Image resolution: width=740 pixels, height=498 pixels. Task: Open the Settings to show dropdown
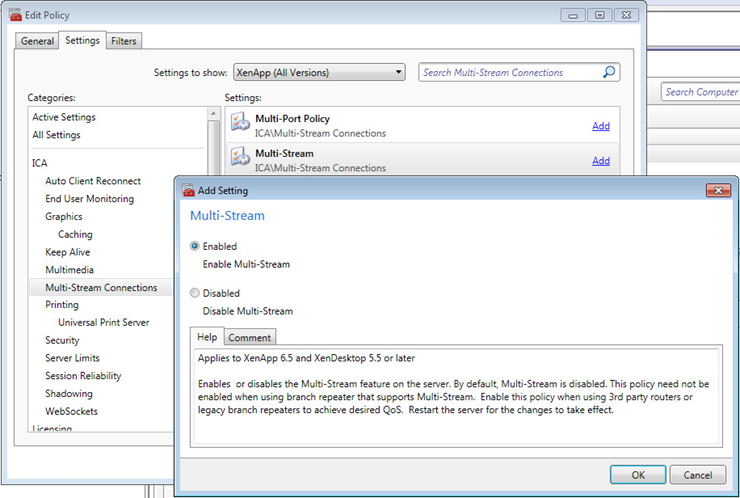tap(319, 72)
